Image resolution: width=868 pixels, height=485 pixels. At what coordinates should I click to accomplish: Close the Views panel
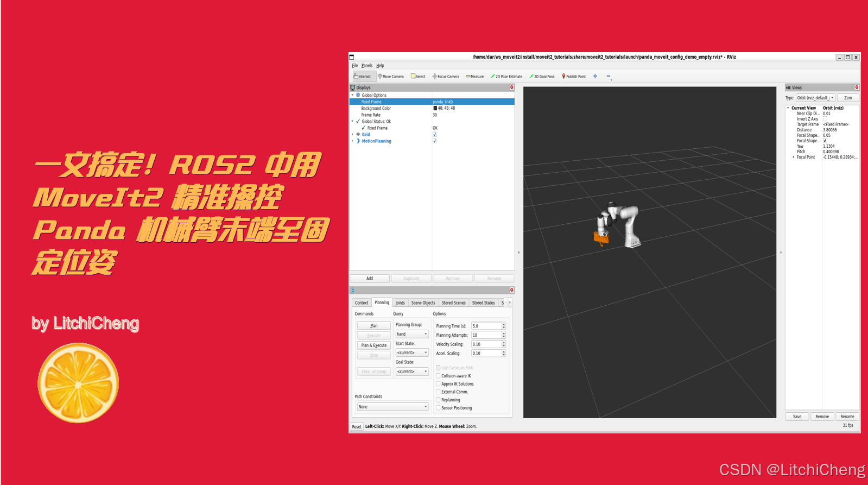coord(857,87)
